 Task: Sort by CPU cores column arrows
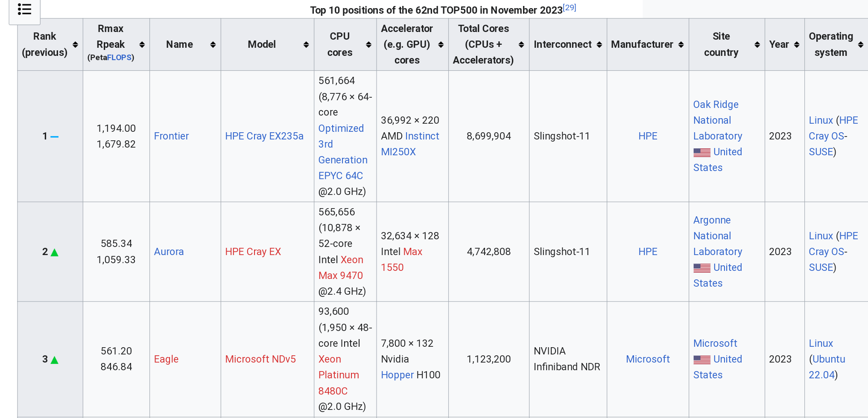[x=369, y=45]
